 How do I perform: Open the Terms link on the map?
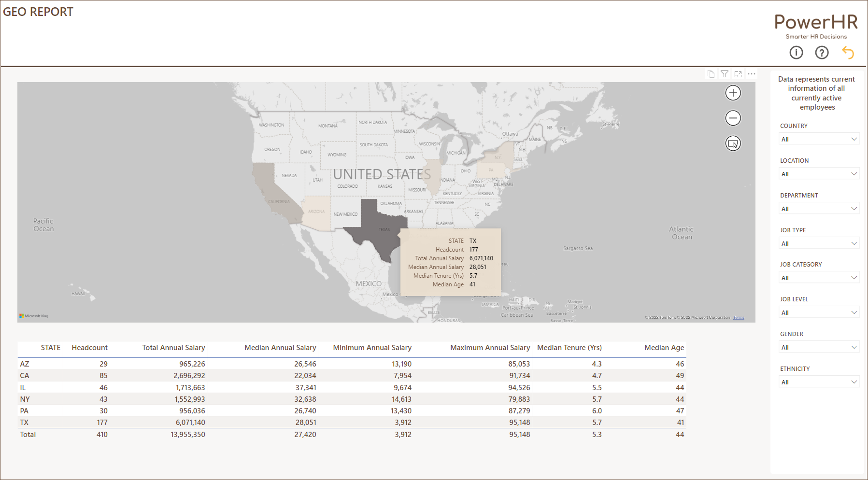(x=739, y=317)
